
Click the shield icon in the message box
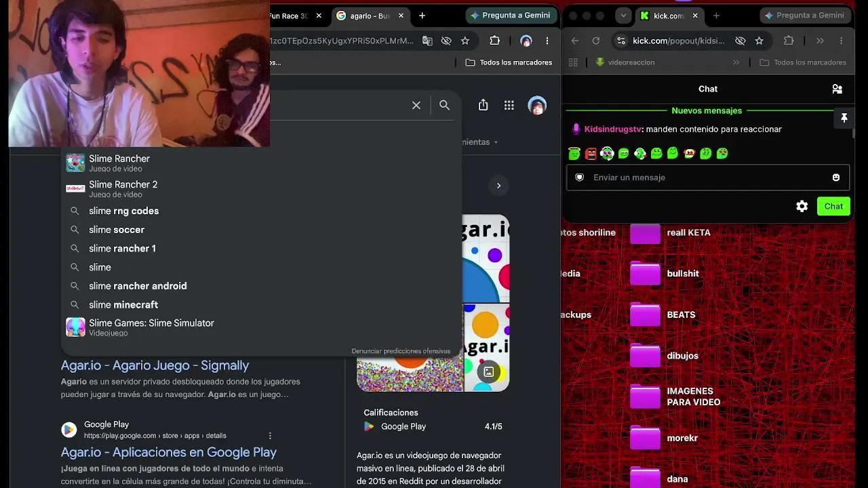click(x=580, y=178)
